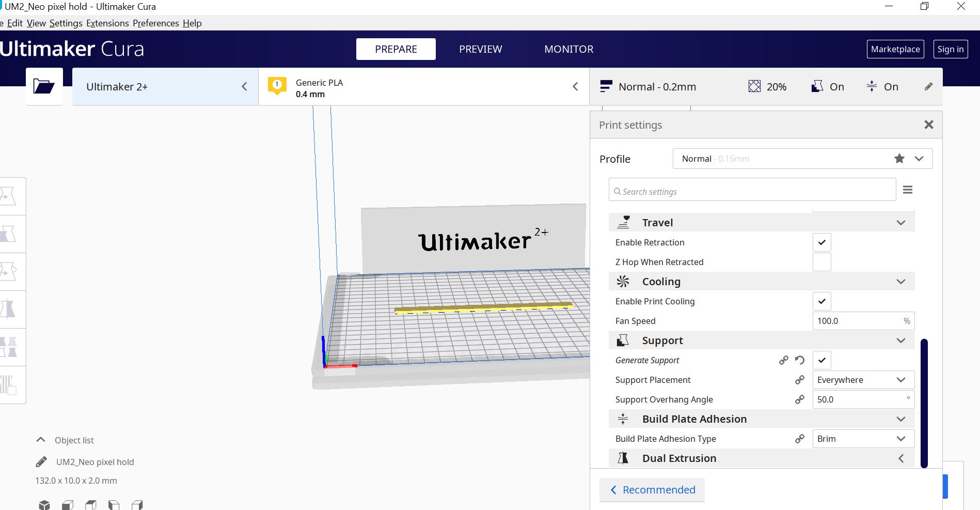Toggle Enable Print Cooling checkbox
The height and width of the screenshot is (510, 980).
click(822, 301)
